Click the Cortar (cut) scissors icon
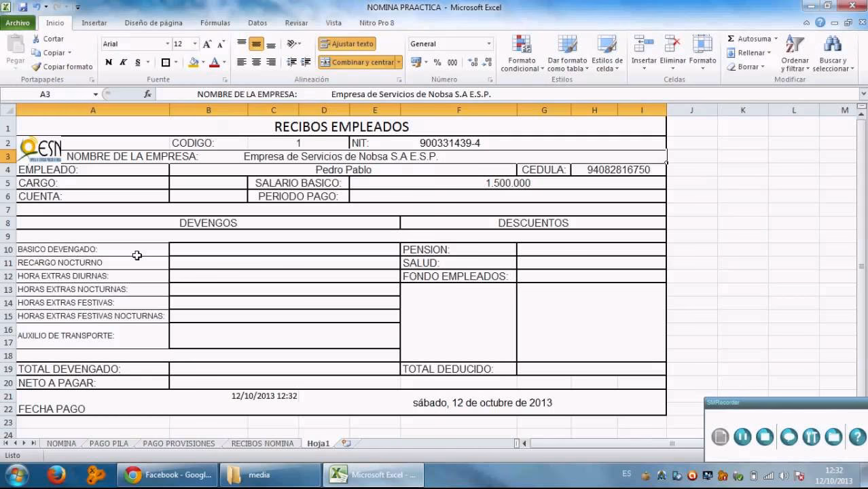Screen dimensions: 868x489 37,39
